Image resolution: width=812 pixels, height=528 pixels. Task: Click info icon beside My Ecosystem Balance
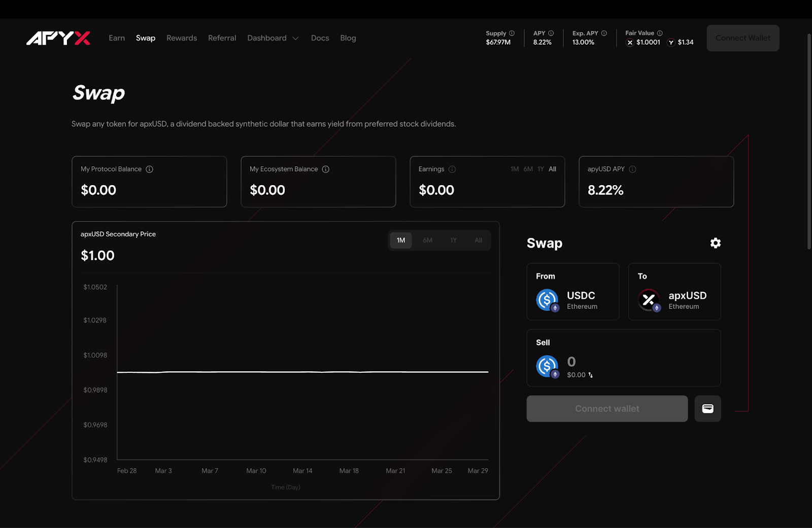tap(326, 169)
